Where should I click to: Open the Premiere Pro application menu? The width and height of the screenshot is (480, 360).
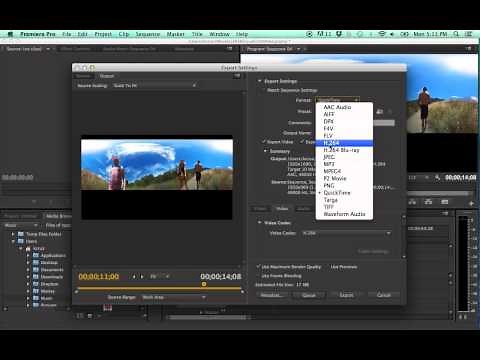click(38, 34)
